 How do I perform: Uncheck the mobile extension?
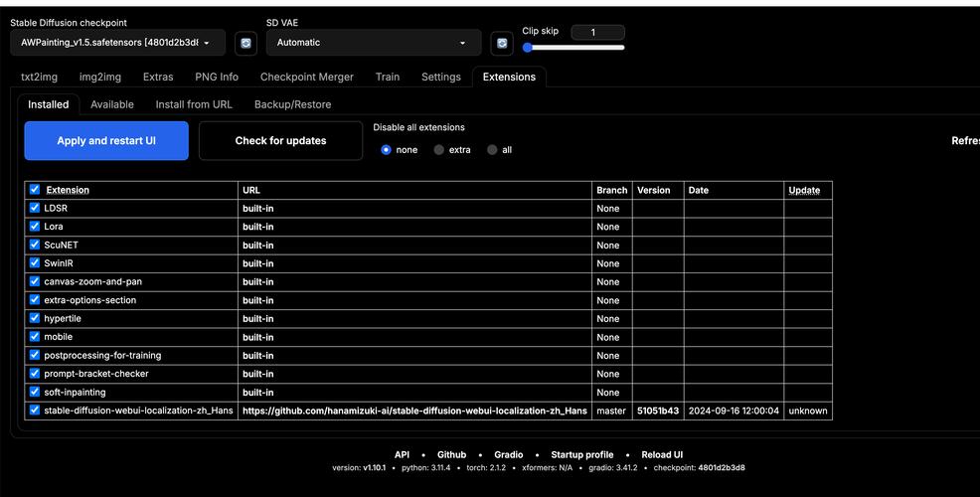(x=35, y=336)
